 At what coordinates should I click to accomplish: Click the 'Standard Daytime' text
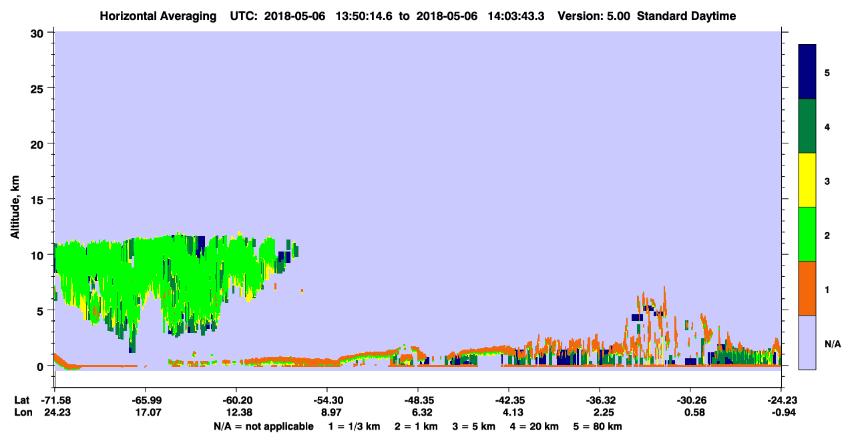tap(686, 16)
